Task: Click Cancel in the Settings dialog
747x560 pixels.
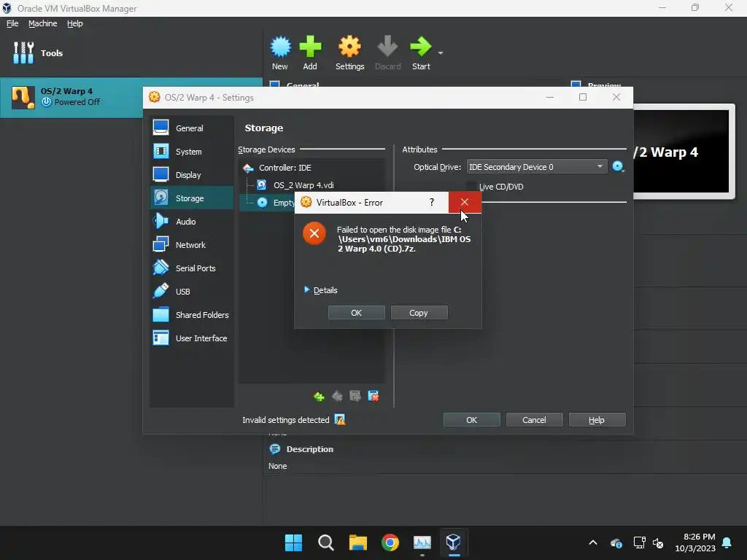Action: pyautogui.click(x=534, y=420)
